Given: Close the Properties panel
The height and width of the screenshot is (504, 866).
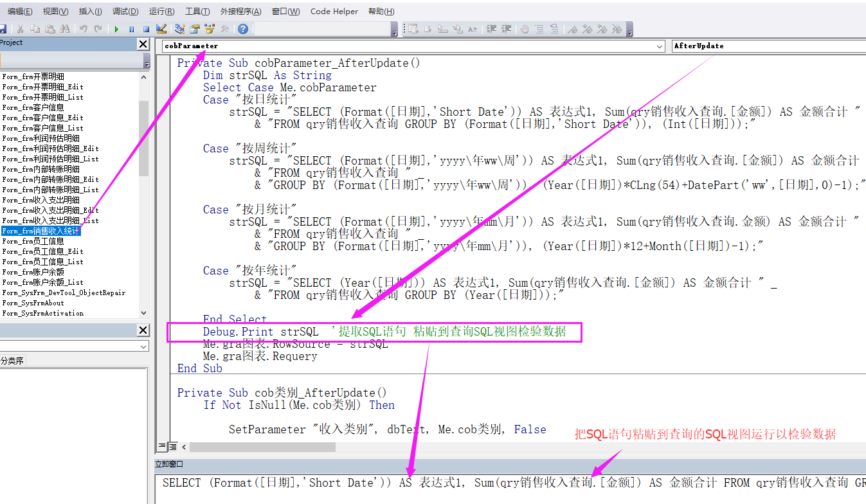Looking at the screenshot, I should [143, 330].
